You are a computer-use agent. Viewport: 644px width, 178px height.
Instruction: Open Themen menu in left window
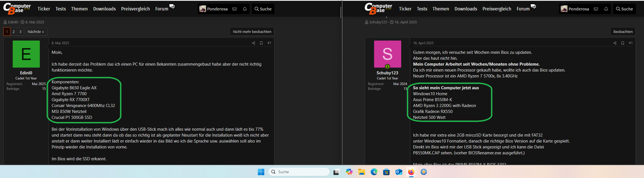point(79,9)
